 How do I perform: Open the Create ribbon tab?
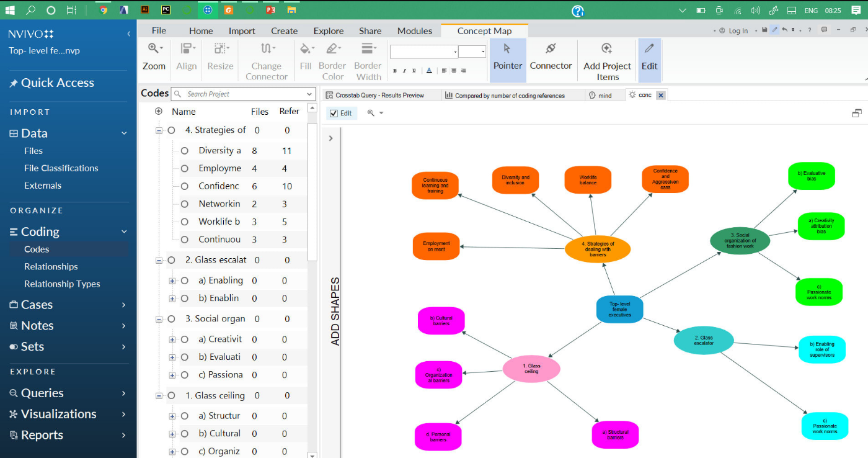point(284,30)
